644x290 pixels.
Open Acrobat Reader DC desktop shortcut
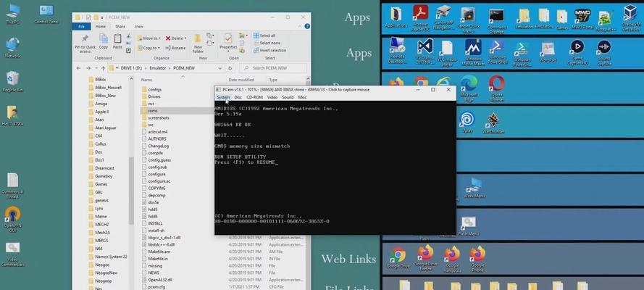tap(421, 17)
